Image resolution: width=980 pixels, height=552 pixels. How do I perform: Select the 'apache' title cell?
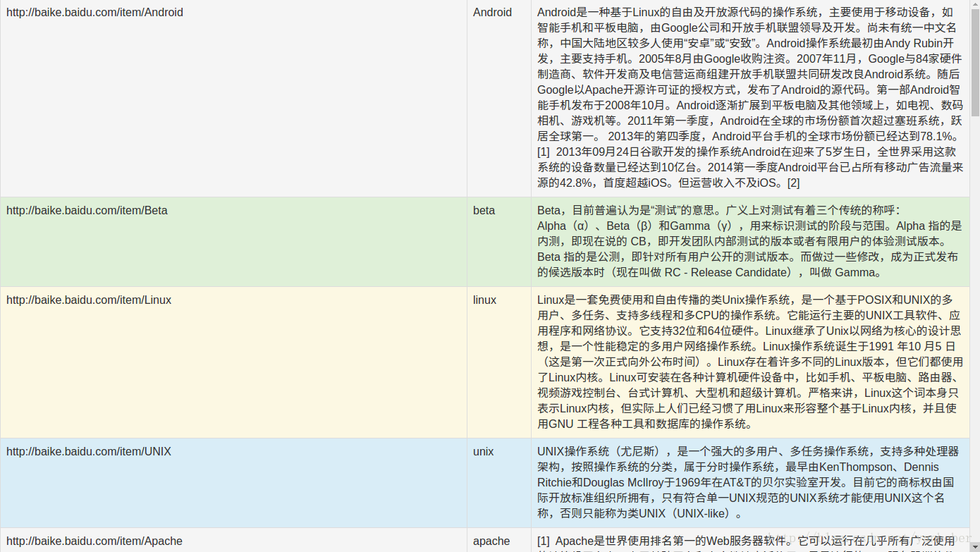(499, 540)
